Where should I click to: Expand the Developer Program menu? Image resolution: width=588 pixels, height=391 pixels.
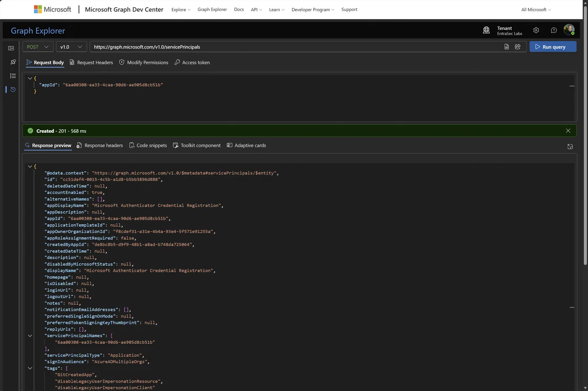tap(313, 10)
